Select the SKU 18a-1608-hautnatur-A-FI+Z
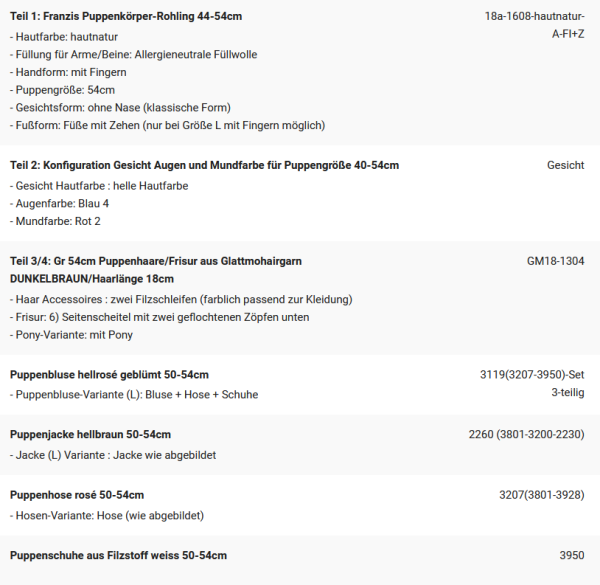600x585 pixels. (x=534, y=25)
